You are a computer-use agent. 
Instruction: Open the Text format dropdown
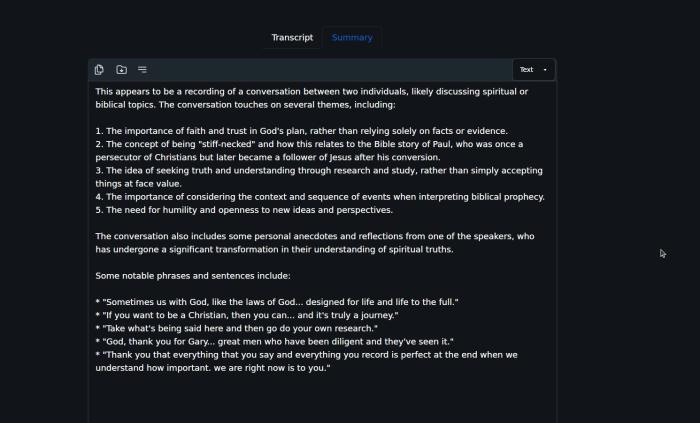(x=533, y=70)
